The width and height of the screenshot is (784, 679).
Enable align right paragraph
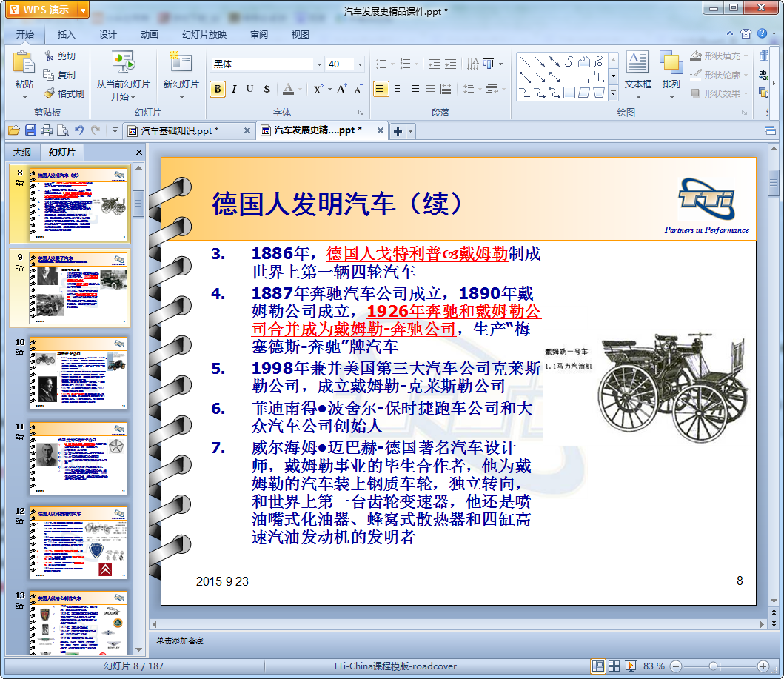click(414, 90)
